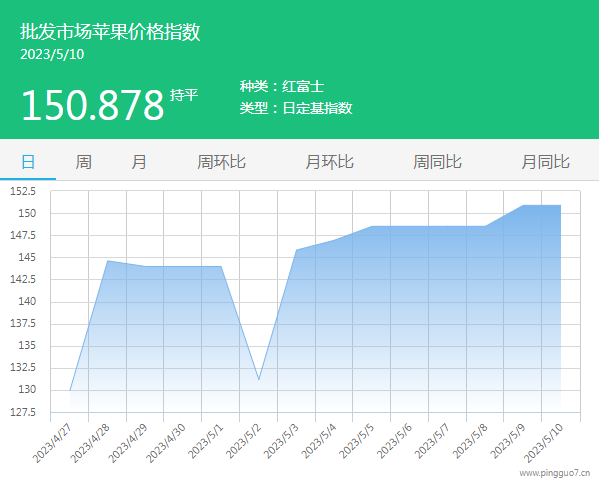Click the 种类：红富士 label
This screenshot has width=599, height=484.
282,86
